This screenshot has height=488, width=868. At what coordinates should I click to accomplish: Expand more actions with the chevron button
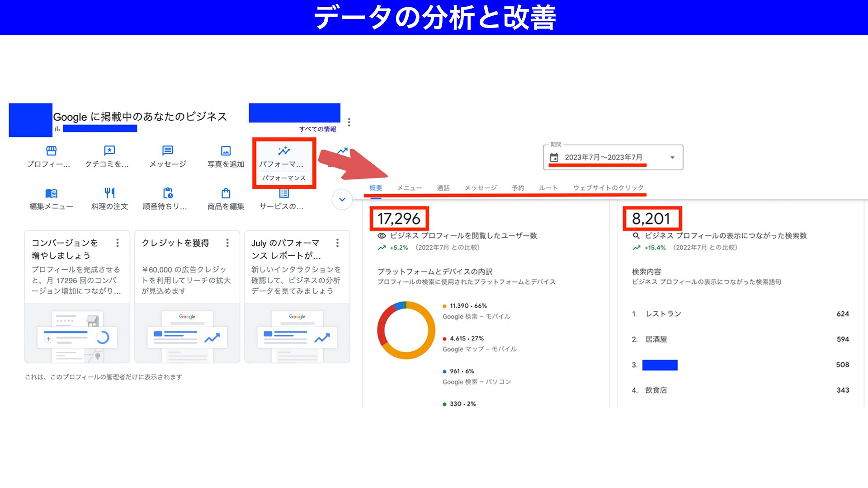tap(342, 199)
